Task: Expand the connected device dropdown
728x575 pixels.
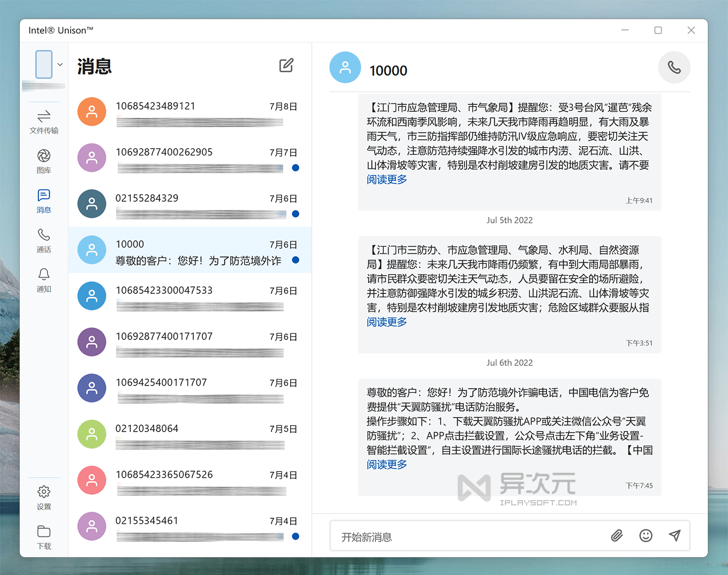Action: point(59,64)
